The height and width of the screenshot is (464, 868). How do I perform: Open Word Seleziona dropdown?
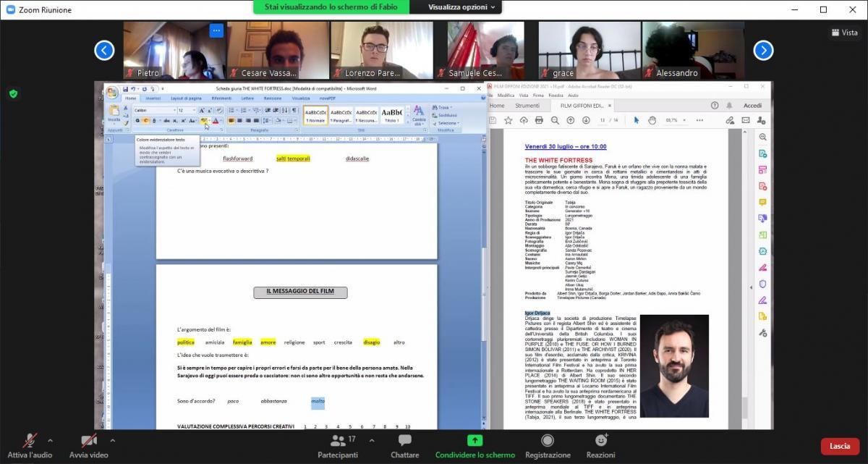click(x=446, y=123)
